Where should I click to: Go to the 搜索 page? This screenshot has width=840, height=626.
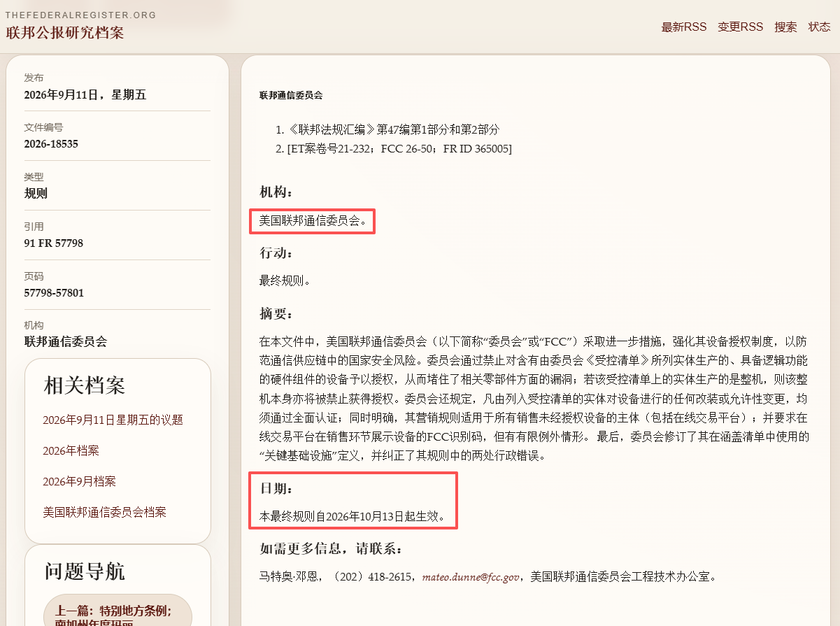pos(785,27)
